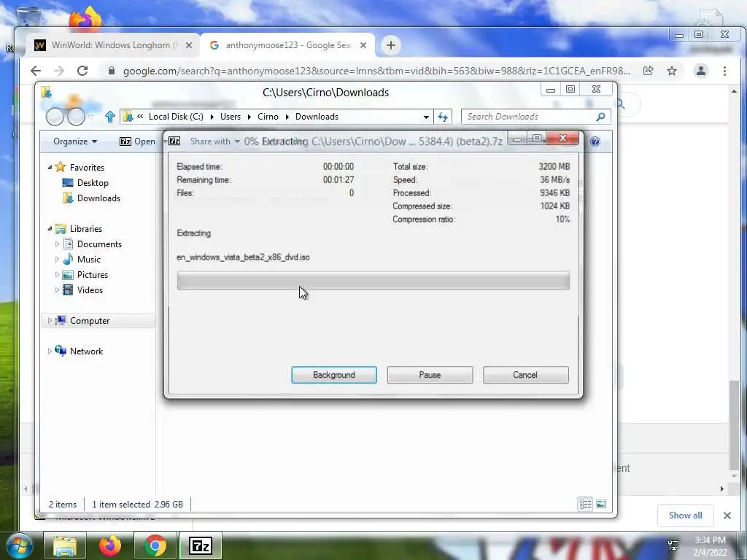
Task: Collapse the Favorites group
Action: 50,167
